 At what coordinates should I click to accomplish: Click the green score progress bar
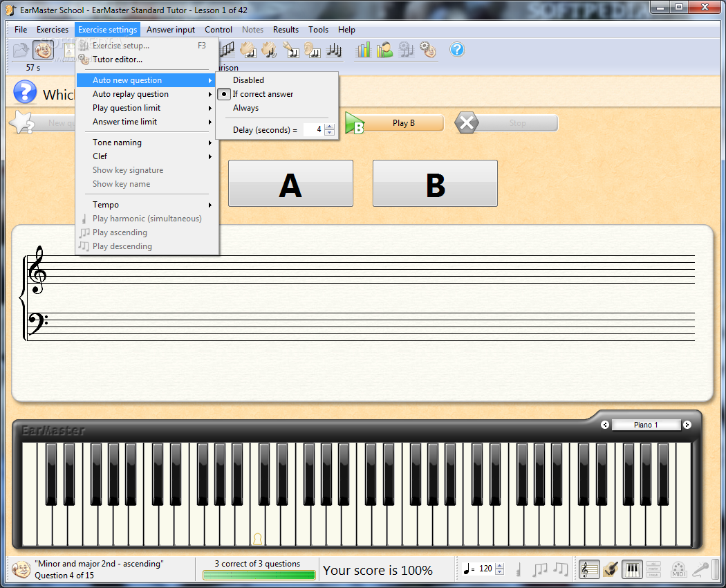259,575
